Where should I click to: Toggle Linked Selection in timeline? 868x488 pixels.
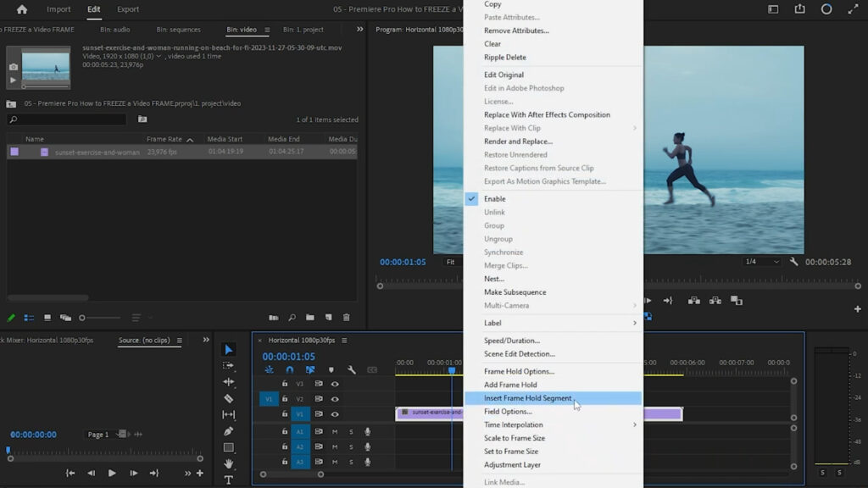pyautogui.click(x=310, y=369)
